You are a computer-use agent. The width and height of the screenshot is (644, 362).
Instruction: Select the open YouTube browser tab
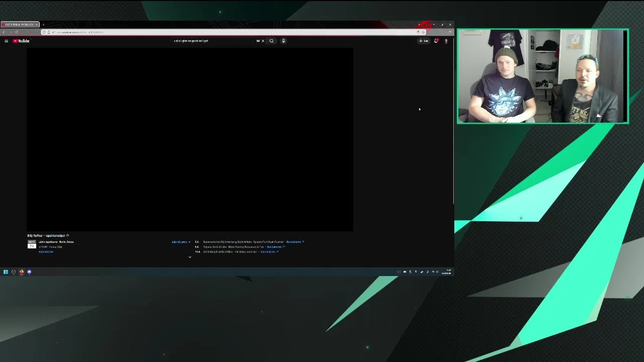point(19,24)
